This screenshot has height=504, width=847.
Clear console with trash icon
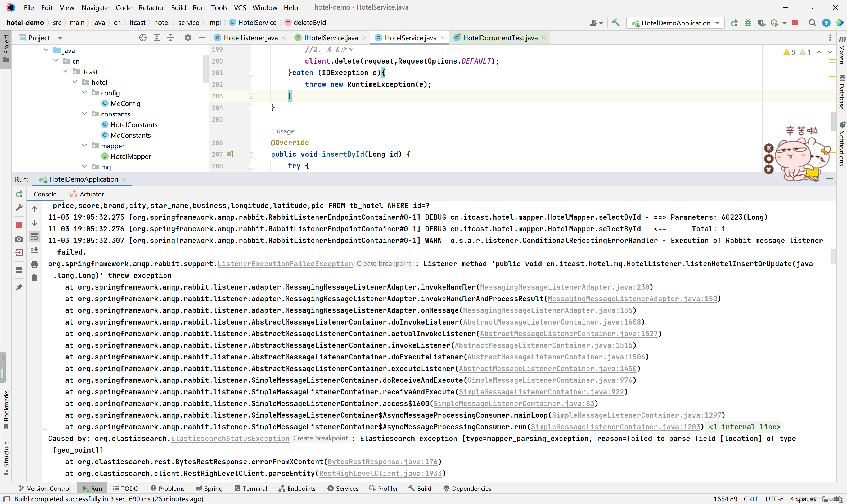pyautogui.click(x=34, y=278)
